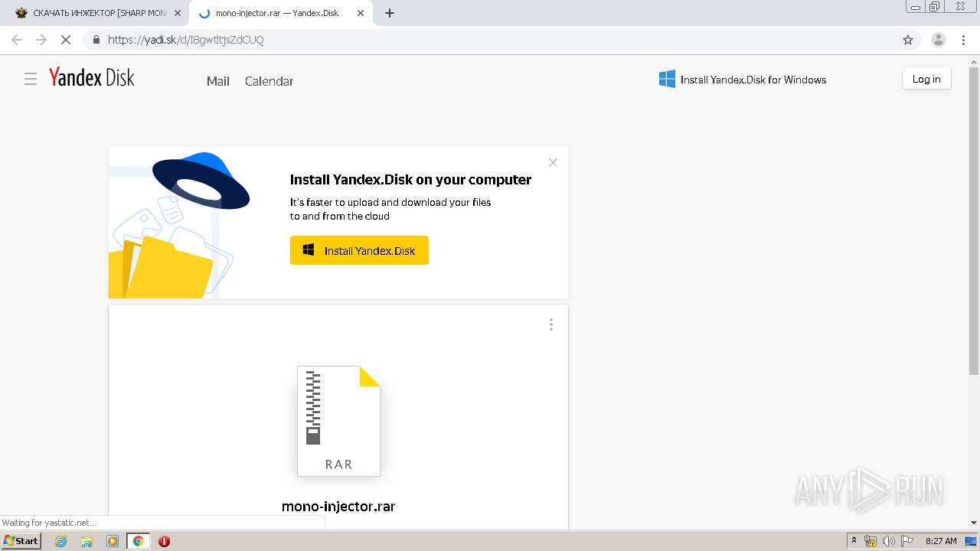Click the page vertical scrollbar
This screenshot has width=980, height=551.
974,222
